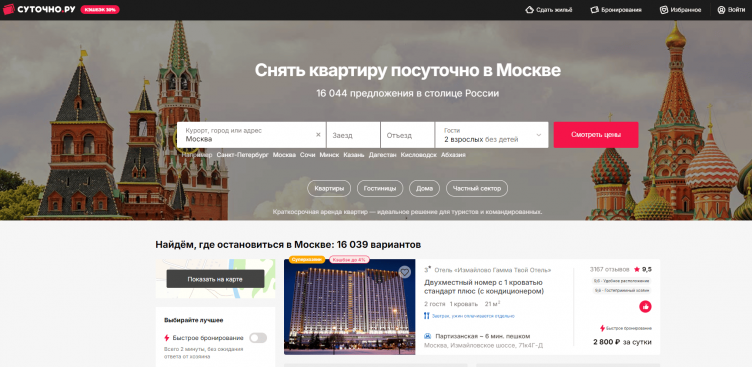Click the Кэшбэк до 4% badge
Viewport: 752px width, 367px height.
click(349, 260)
